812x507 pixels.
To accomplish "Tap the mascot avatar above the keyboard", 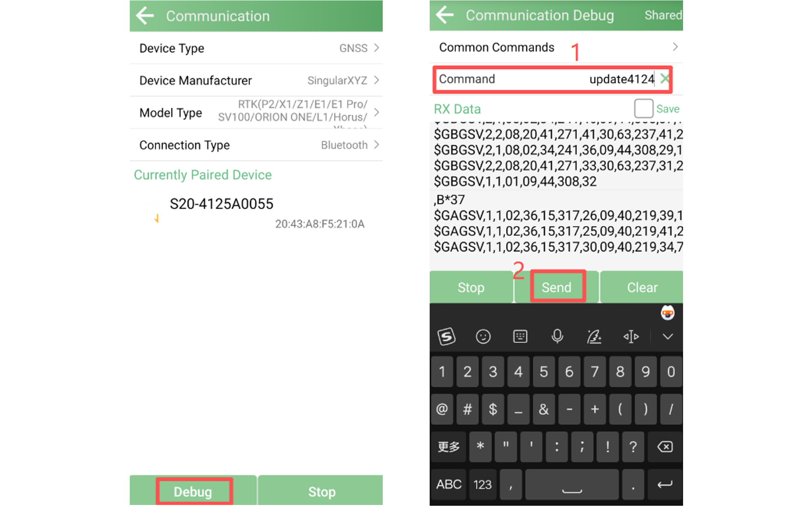I will click(668, 313).
